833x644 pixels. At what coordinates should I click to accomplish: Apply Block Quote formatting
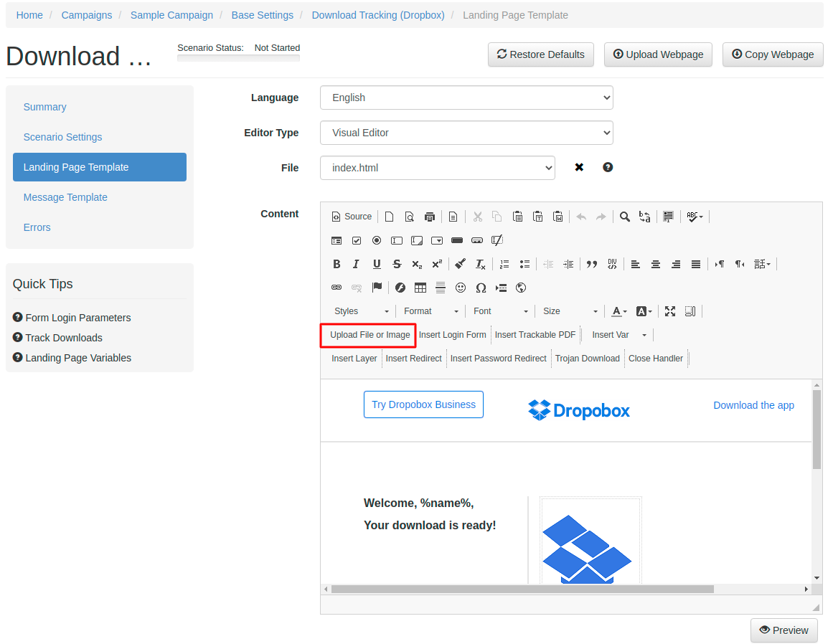(592, 264)
